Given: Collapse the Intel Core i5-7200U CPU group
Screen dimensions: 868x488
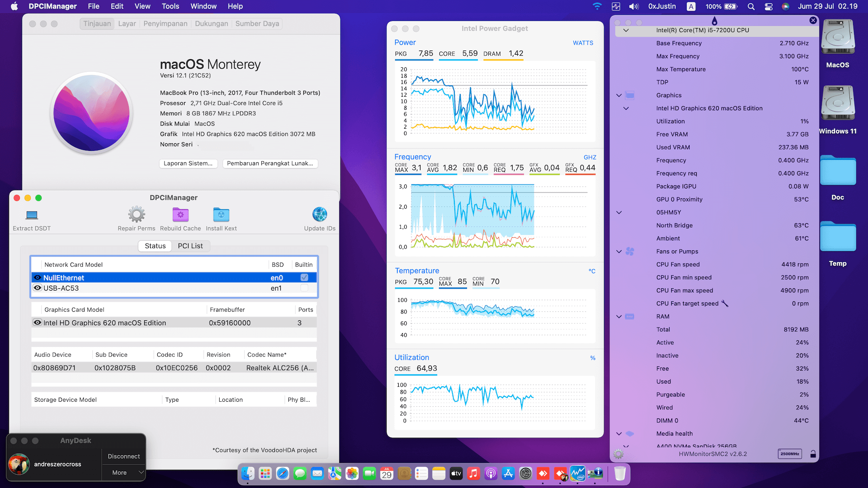Looking at the screenshot, I should 626,30.
